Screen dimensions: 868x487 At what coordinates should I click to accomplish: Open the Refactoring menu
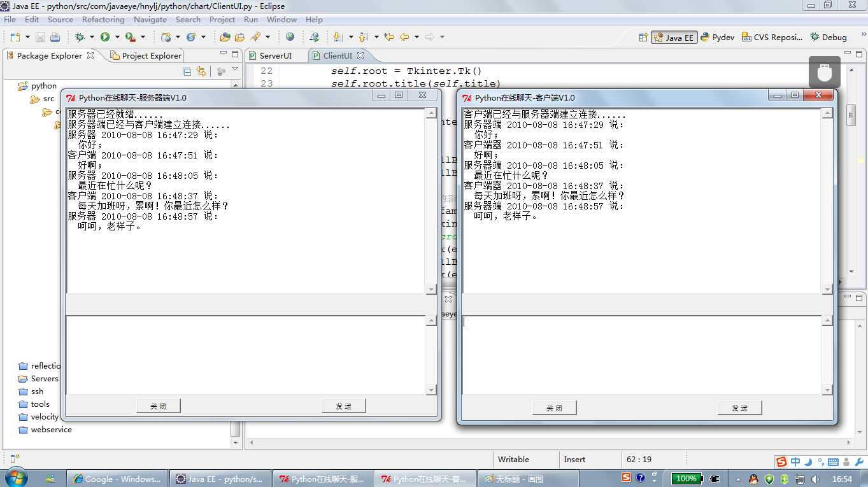pyautogui.click(x=103, y=20)
